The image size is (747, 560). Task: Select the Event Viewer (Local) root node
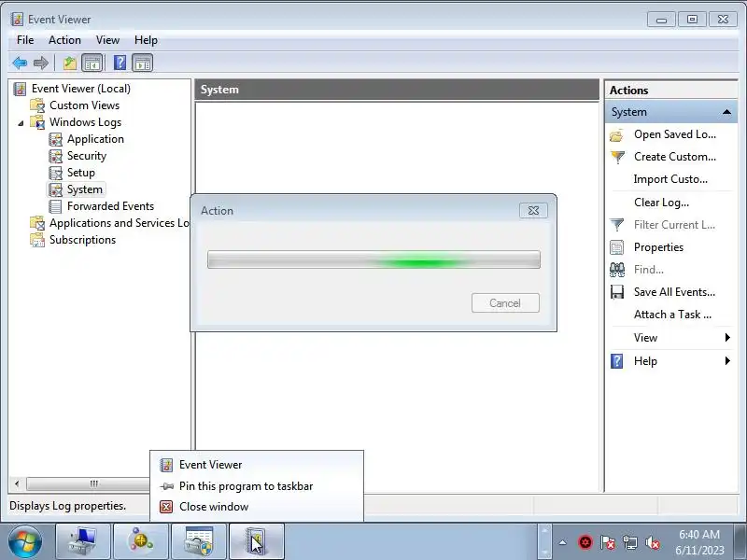pos(80,89)
